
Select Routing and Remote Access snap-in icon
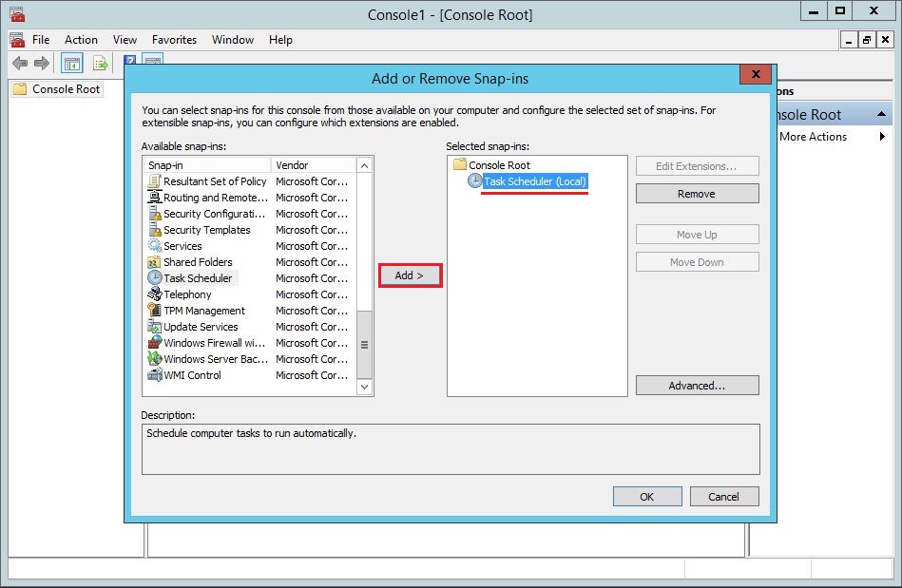(154, 198)
